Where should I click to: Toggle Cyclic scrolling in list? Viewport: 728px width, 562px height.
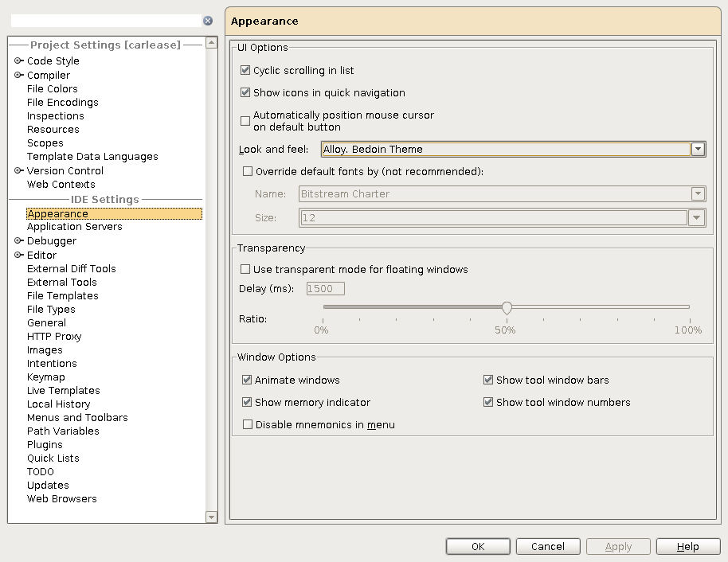[245, 71]
